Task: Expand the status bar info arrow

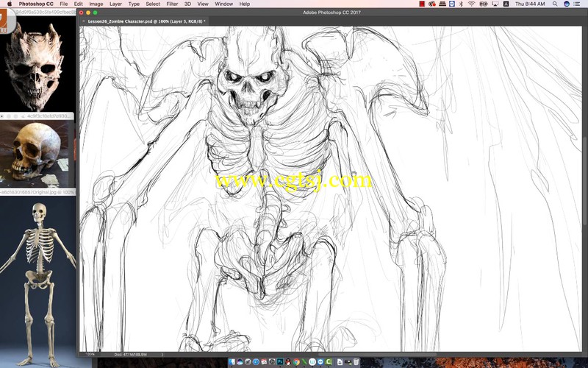Action: pyautogui.click(x=162, y=354)
